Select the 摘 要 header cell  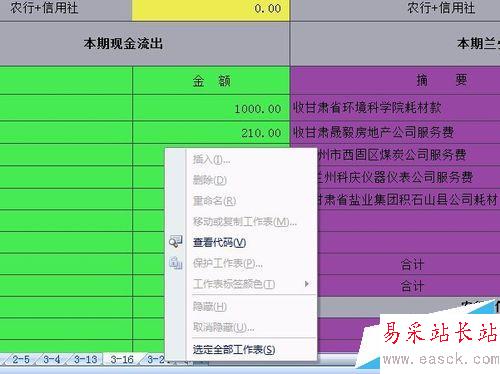coord(395,80)
